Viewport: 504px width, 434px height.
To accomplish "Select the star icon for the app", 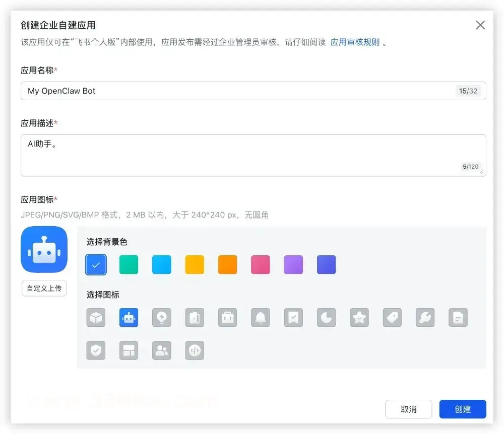I will coord(358,317).
